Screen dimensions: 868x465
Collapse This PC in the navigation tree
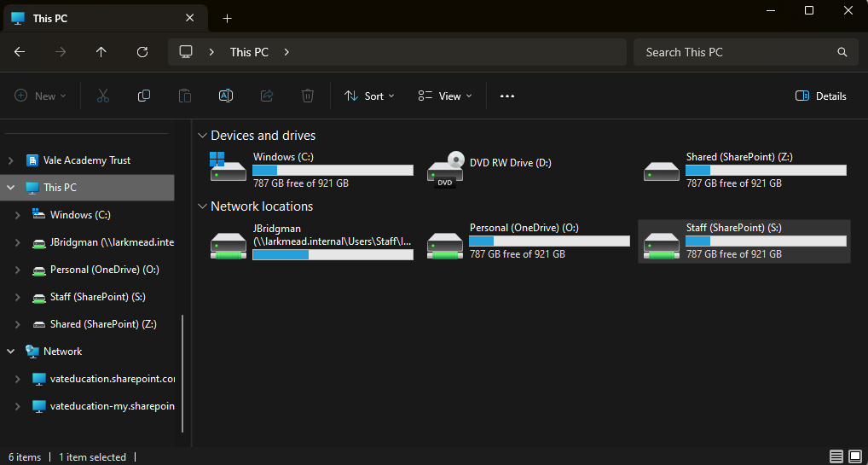click(x=10, y=188)
